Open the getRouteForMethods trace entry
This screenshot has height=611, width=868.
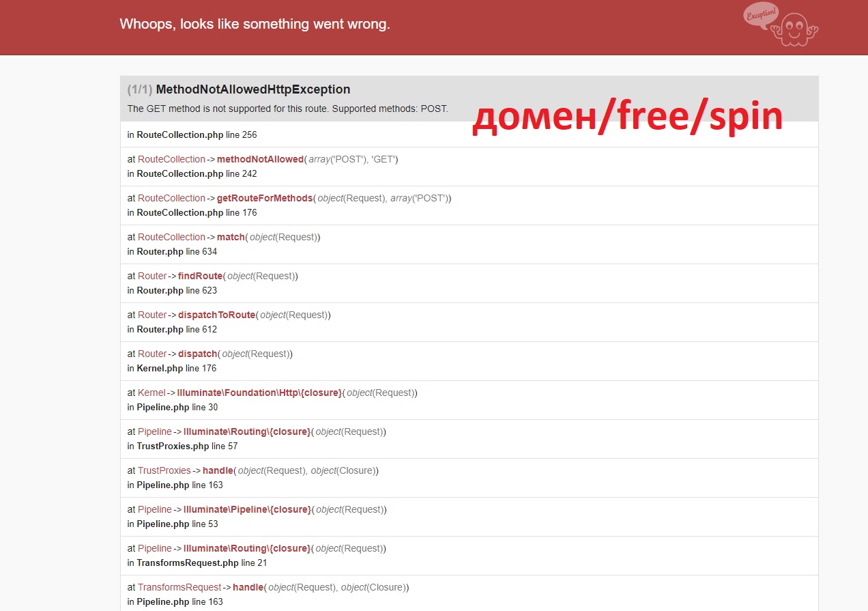coord(265,198)
